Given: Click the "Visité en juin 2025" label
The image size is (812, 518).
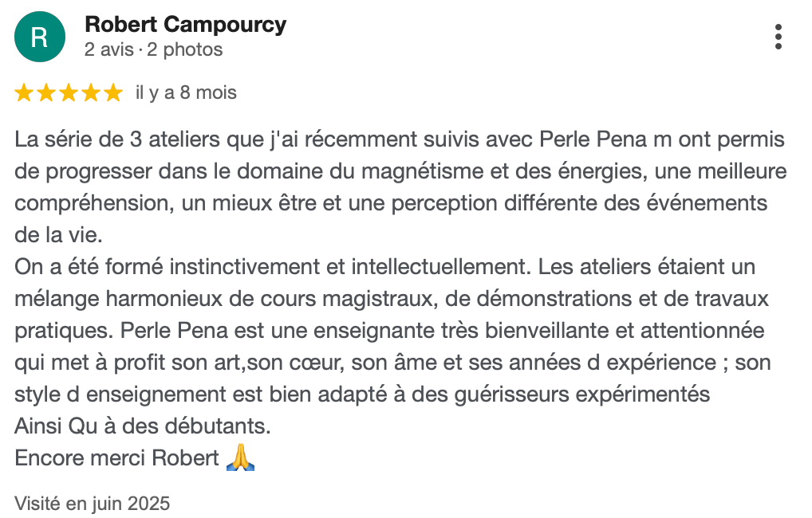Looking at the screenshot, I should click(92, 504).
